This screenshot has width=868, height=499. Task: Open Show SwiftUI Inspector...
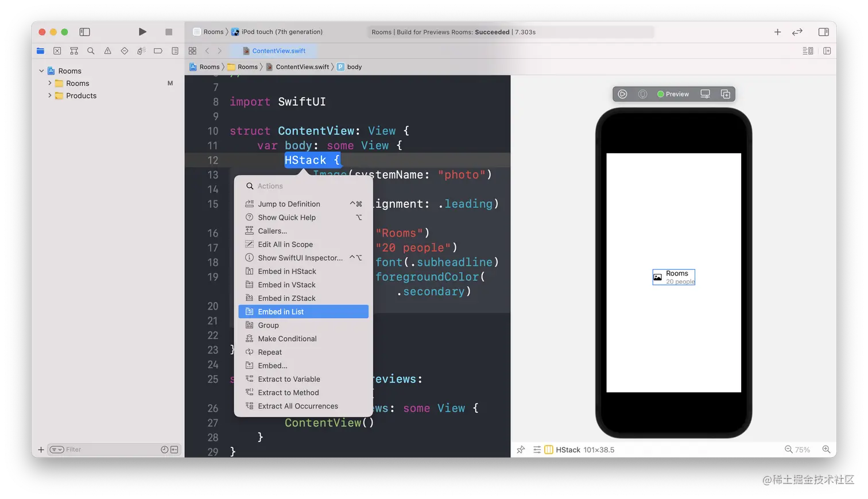(x=304, y=258)
